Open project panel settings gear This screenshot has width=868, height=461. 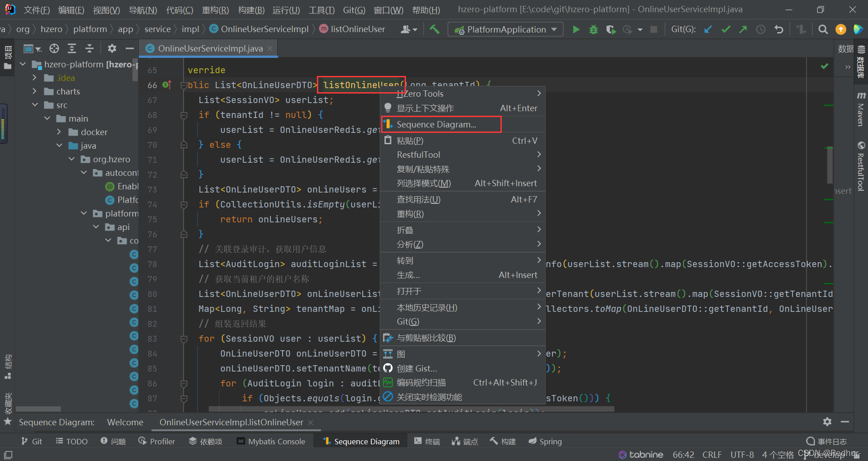click(112, 48)
